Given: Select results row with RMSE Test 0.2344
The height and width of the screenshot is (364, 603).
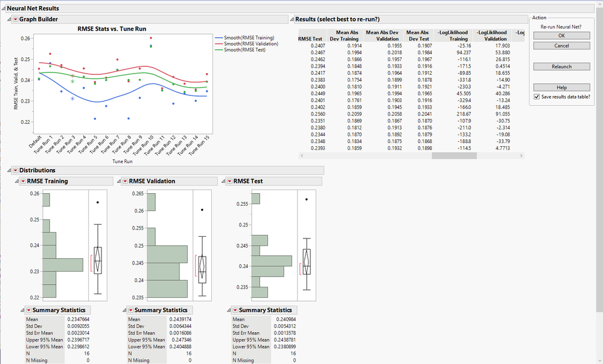Looking at the screenshot, I should [x=411, y=134].
